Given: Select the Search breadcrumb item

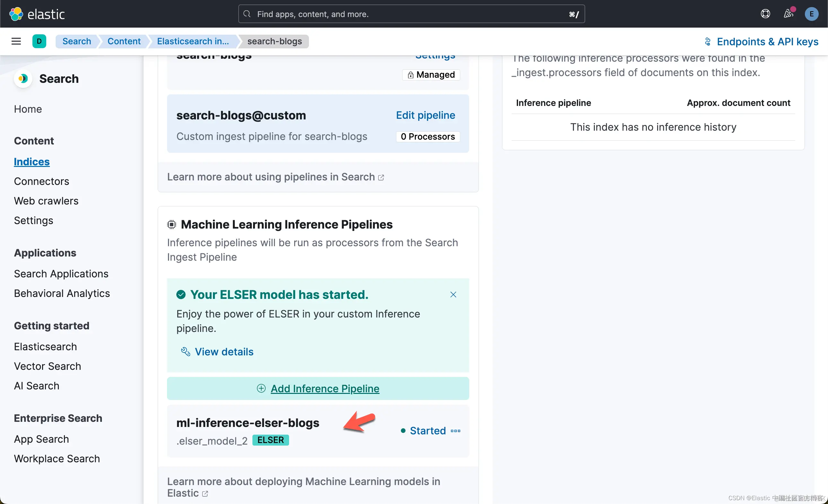Looking at the screenshot, I should click(x=77, y=41).
